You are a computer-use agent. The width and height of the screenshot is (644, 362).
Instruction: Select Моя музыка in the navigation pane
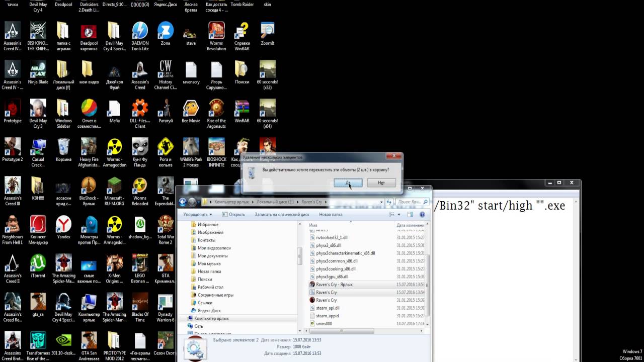[x=209, y=263]
